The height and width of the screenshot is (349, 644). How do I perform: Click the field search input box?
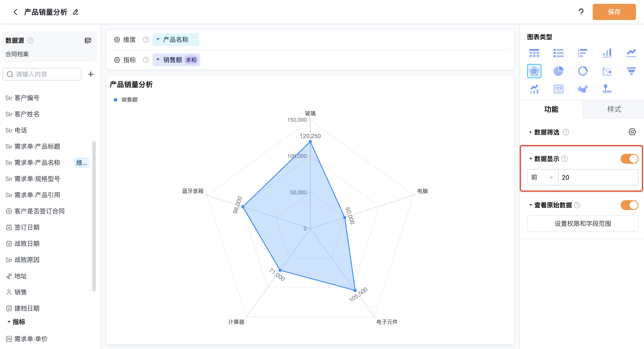[x=42, y=74]
